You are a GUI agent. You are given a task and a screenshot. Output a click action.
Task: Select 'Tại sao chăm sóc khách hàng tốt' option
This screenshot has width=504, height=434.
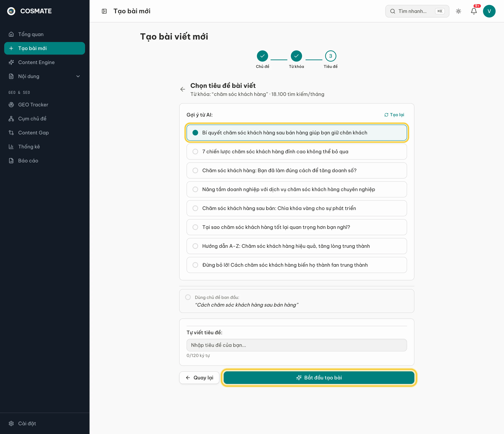click(x=296, y=227)
